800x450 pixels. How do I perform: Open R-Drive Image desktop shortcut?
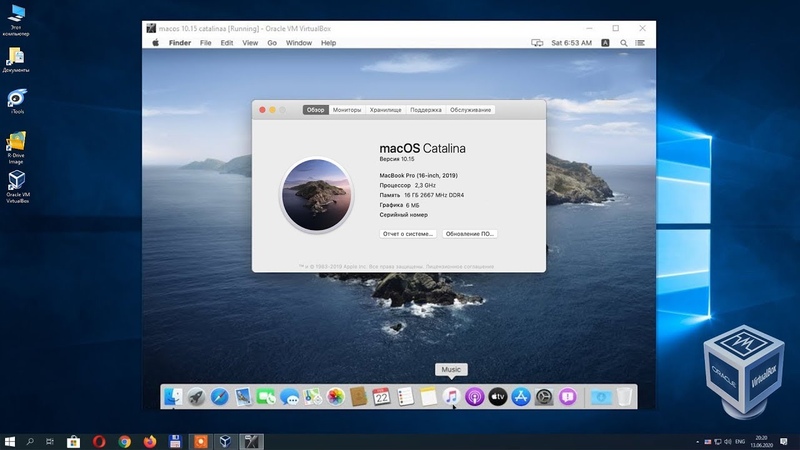pos(16,148)
